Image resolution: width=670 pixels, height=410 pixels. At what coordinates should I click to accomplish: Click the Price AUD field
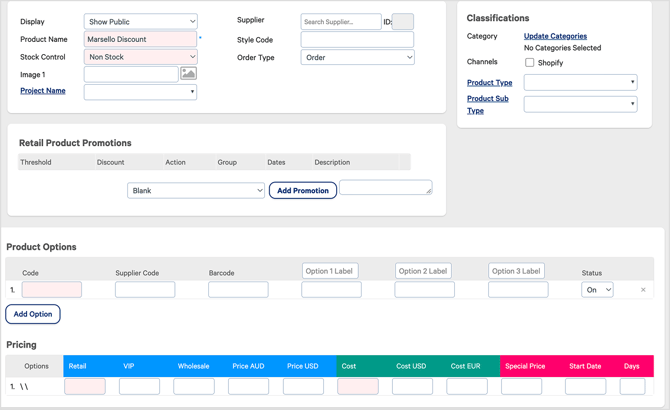point(248,387)
